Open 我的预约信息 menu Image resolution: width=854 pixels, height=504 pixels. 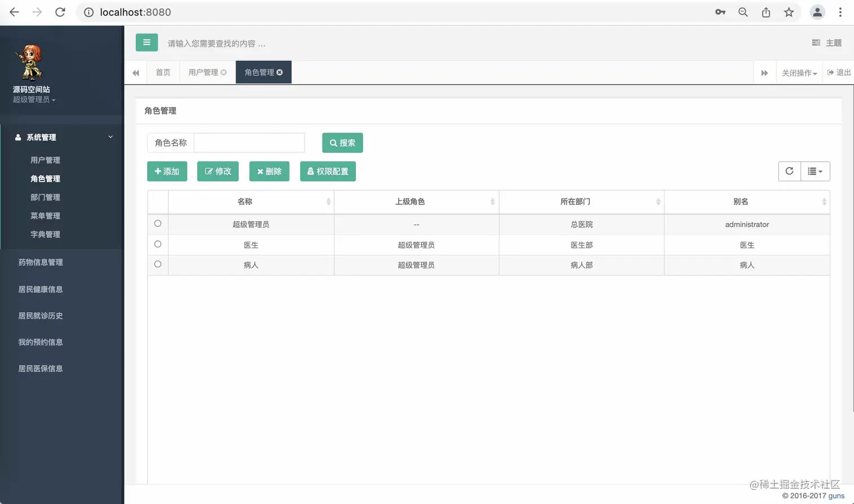[41, 342]
